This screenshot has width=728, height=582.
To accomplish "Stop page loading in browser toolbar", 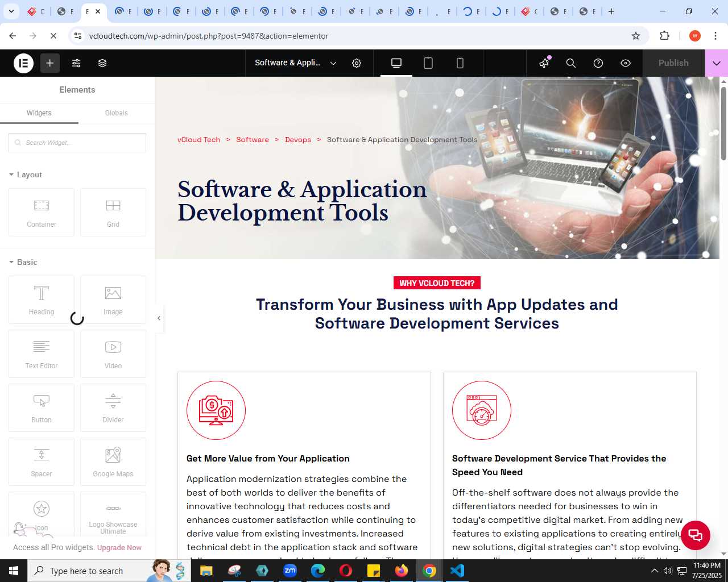I will (x=53, y=36).
